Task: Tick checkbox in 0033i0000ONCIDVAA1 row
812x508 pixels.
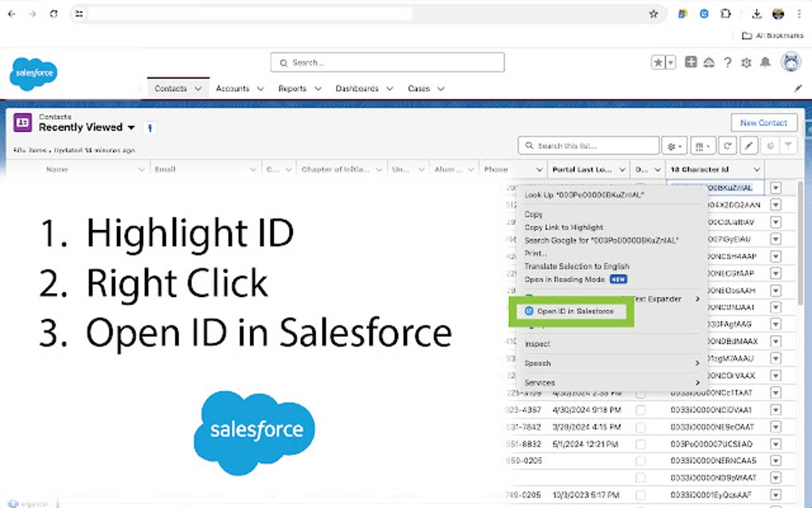Action: click(x=641, y=410)
